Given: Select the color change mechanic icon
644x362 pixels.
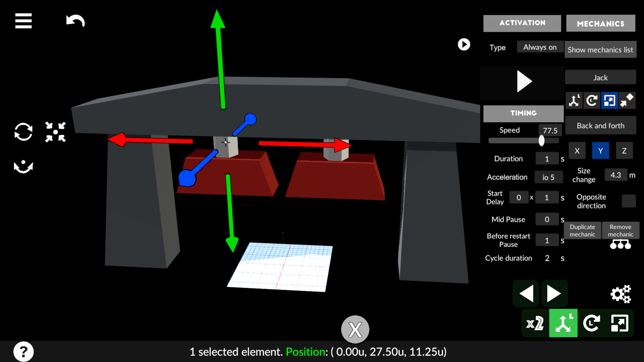Looking at the screenshot, I should tap(628, 101).
